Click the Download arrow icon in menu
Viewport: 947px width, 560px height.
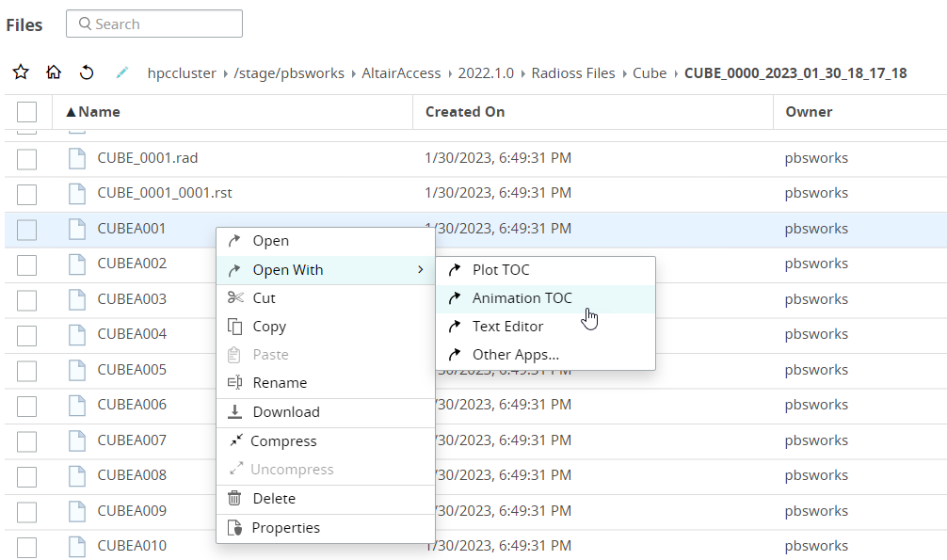coord(235,412)
